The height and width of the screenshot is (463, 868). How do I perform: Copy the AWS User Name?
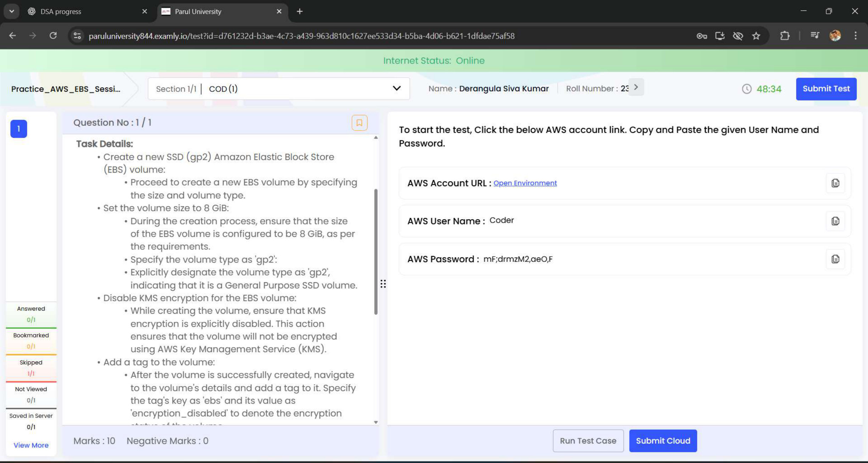pyautogui.click(x=835, y=221)
